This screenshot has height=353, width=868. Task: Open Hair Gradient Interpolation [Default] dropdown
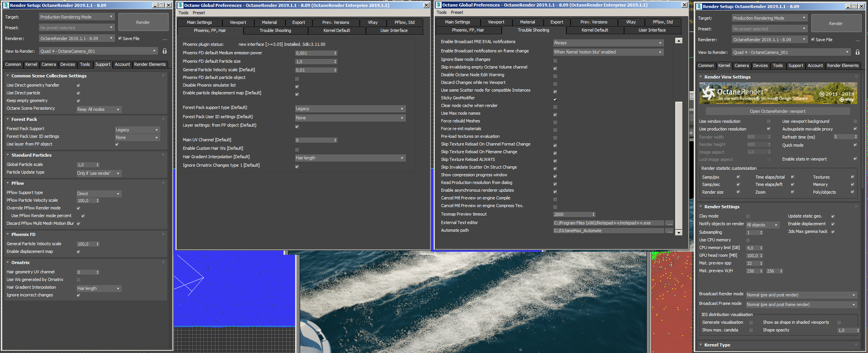click(350, 158)
